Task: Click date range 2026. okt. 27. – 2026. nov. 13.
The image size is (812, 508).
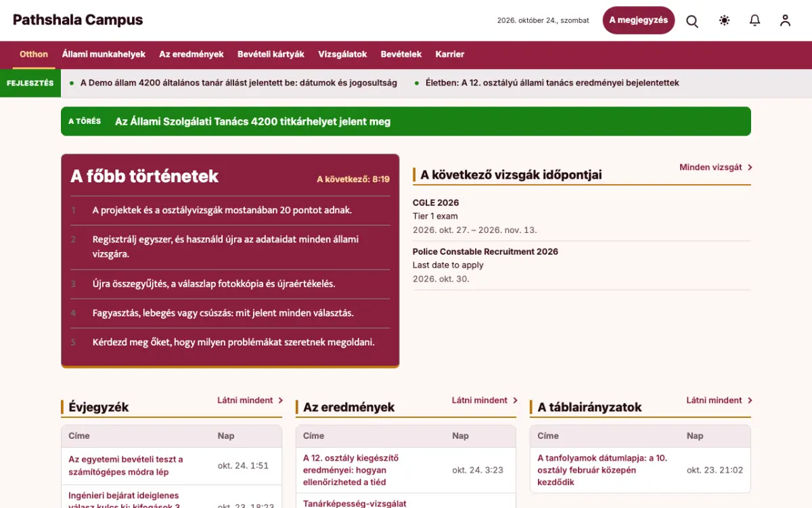Action: tap(475, 230)
